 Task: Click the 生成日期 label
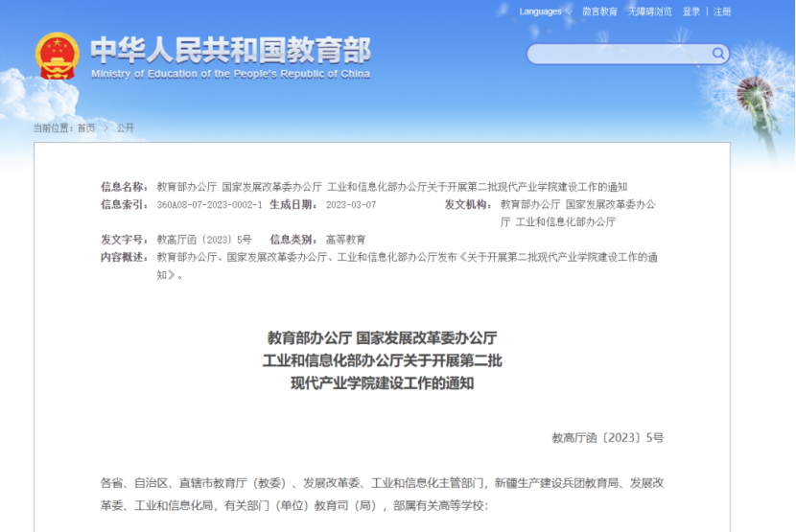tap(293, 204)
